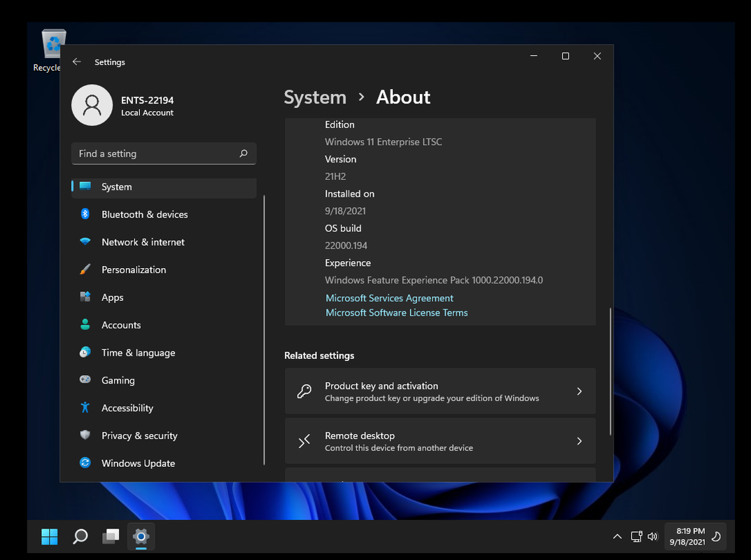Viewport: 751px width, 560px height.
Task: Show hidden system tray icons
Action: coord(617,537)
